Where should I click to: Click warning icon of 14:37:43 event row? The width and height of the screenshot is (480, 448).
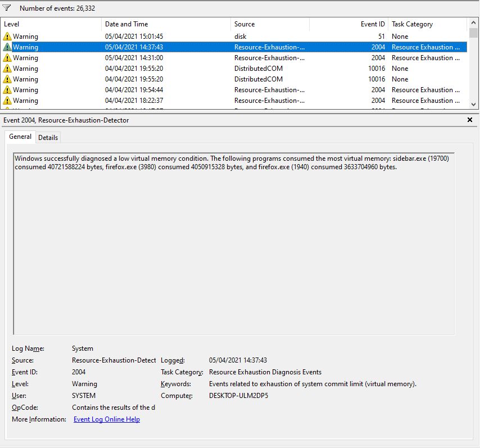[x=7, y=47]
